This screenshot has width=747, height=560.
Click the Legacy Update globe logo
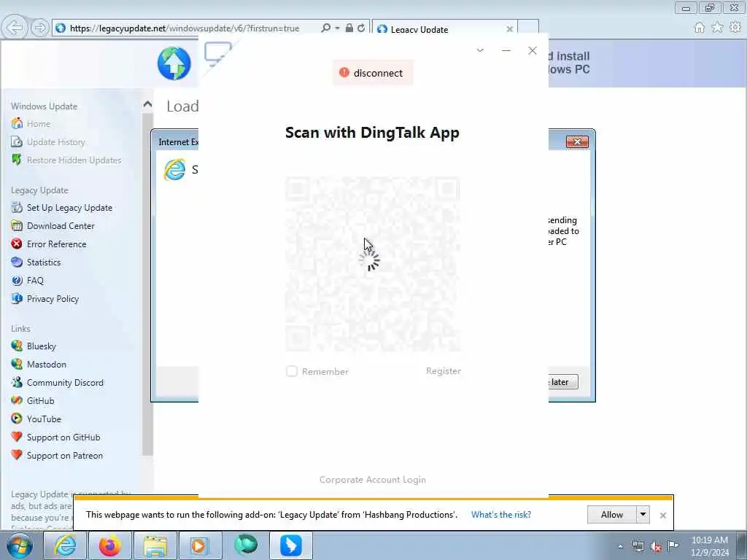(174, 63)
